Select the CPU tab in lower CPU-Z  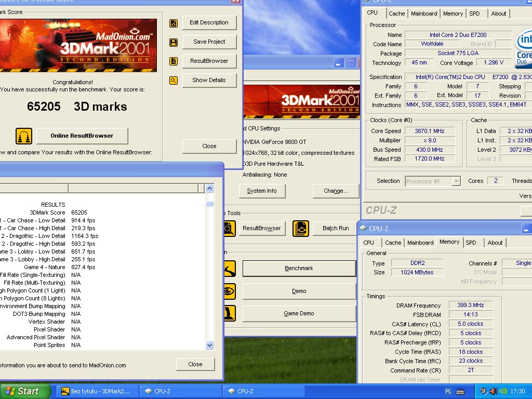[369, 243]
